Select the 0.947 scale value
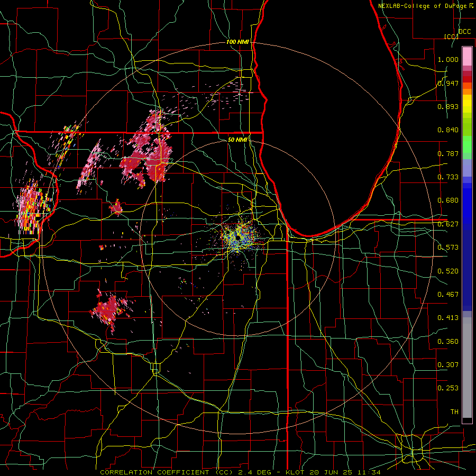This screenshot has height=476, width=476. click(448, 83)
